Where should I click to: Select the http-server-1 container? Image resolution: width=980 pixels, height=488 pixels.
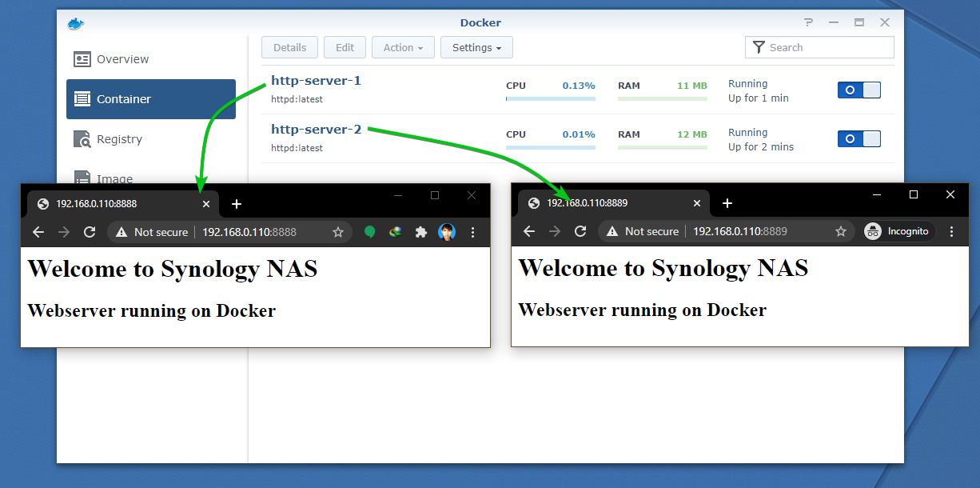(x=316, y=80)
